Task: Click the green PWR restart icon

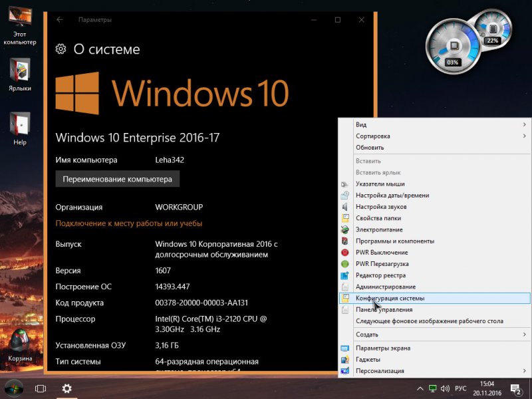Action: click(344, 264)
